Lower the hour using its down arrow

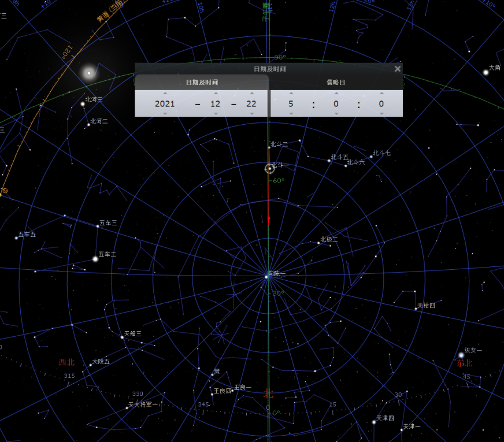291,114
